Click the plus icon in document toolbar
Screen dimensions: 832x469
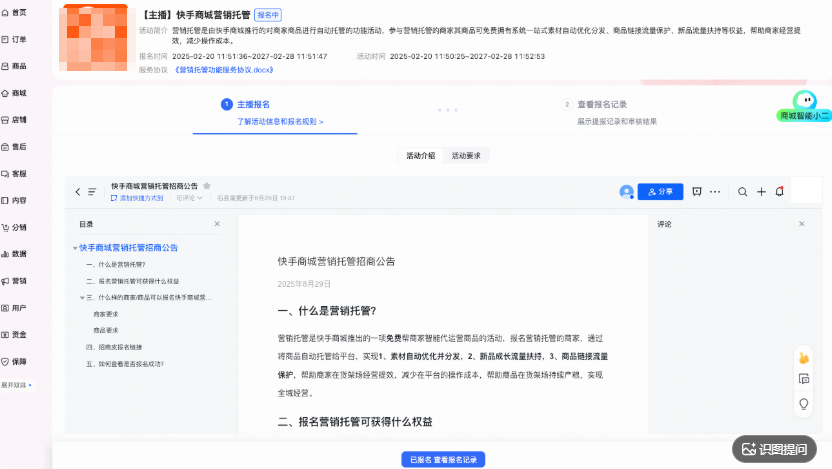tap(761, 192)
